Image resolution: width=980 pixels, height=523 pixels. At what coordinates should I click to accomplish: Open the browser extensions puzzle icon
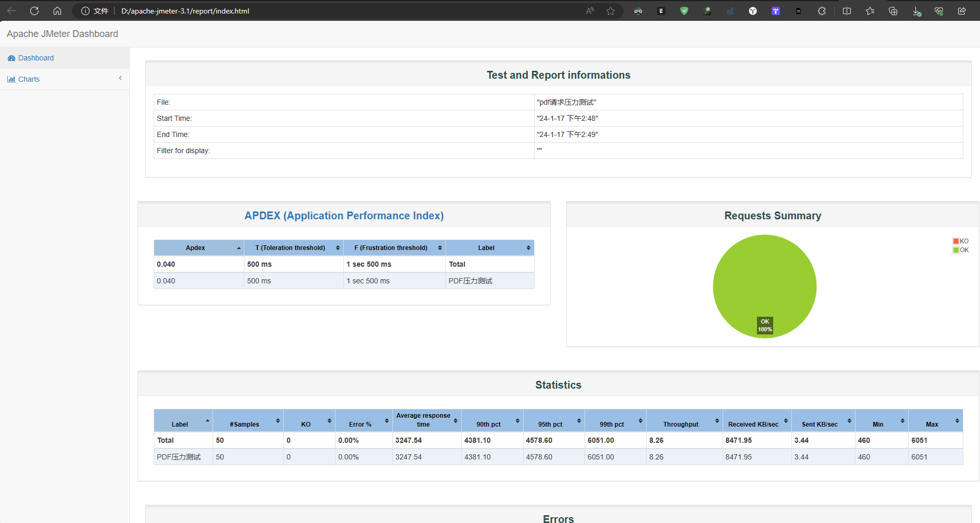click(822, 11)
